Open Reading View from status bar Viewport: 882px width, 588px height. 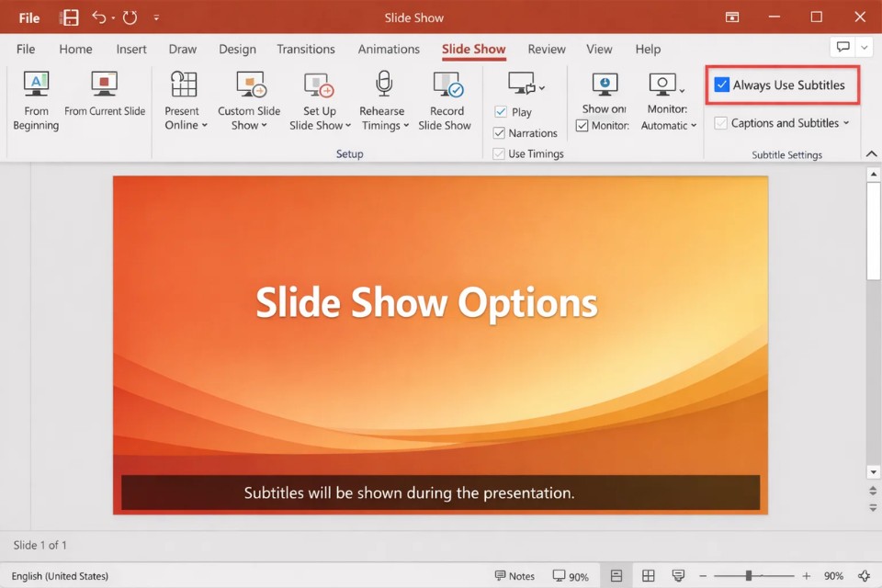click(x=679, y=576)
